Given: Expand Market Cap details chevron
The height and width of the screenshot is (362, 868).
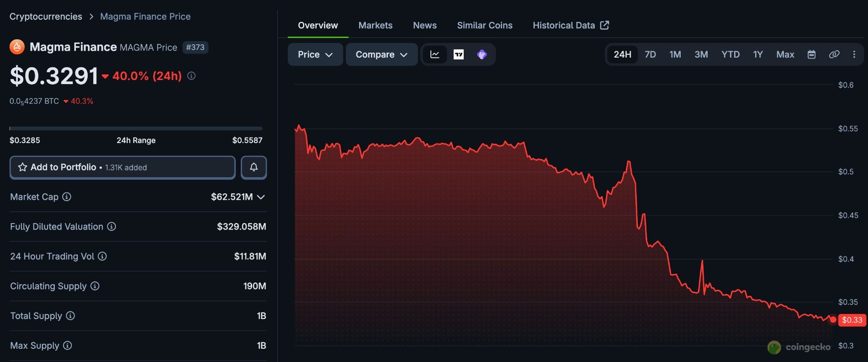Looking at the screenshot, I should coord(261,197).
